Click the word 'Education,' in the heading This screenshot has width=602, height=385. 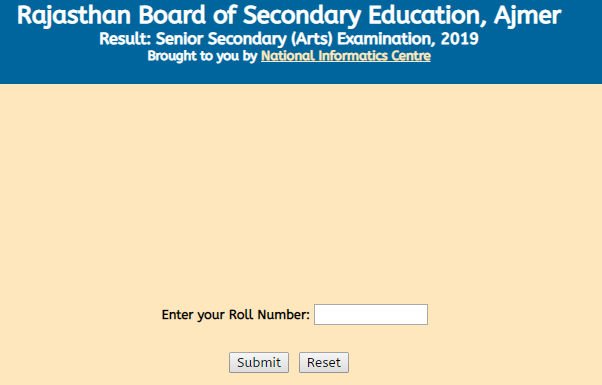427,16
